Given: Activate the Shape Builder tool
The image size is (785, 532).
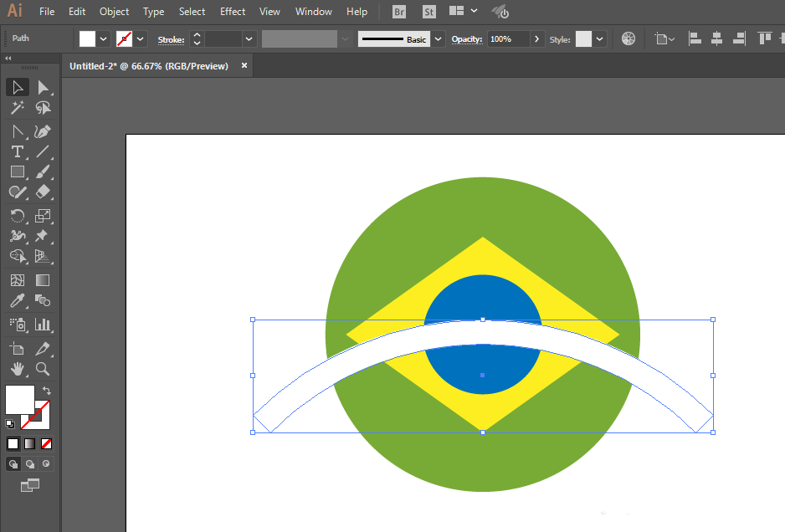Looking at the screenshot, I should coord(18,256).
